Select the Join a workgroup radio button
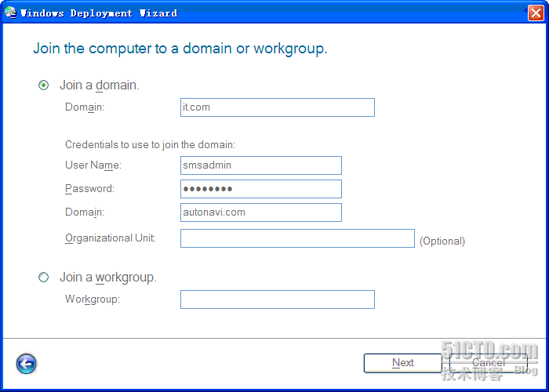Image resolution: width=549 pixels, height=392 pixels. click(43, 278)
